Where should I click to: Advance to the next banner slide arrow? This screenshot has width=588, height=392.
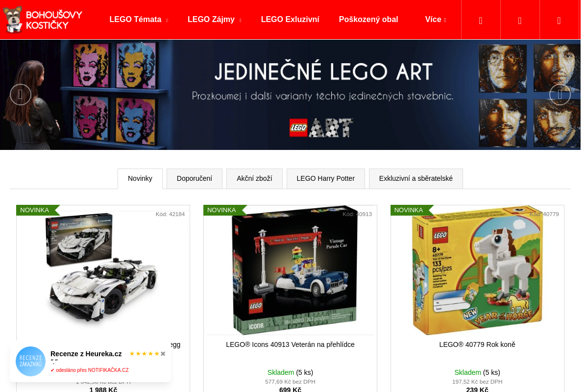click(x=560, y=95)
